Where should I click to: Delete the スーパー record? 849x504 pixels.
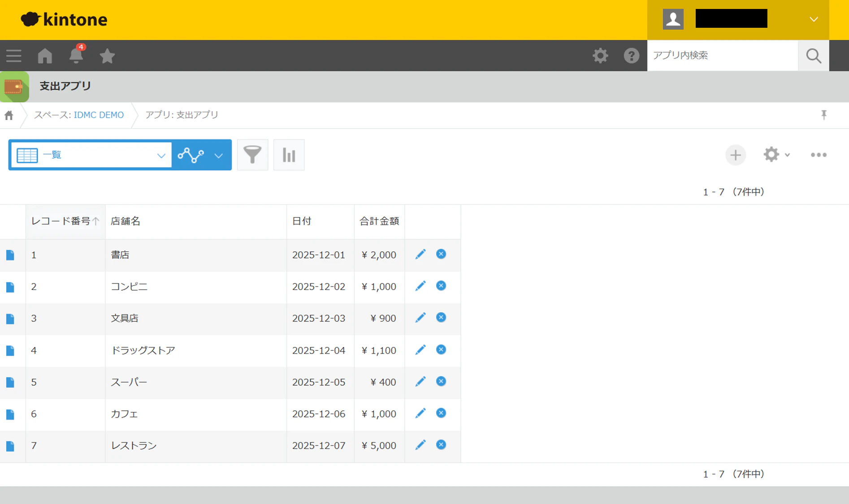(441, 381)
